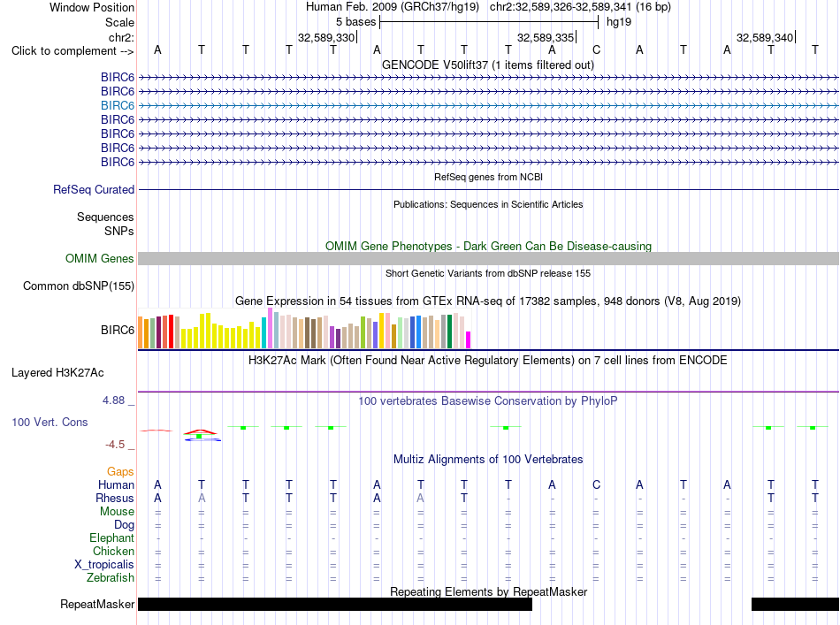The width and height of the screenshot is (840, 625).
Task: Select the Elephant alignment row label
Action: (x=111, y=537)
